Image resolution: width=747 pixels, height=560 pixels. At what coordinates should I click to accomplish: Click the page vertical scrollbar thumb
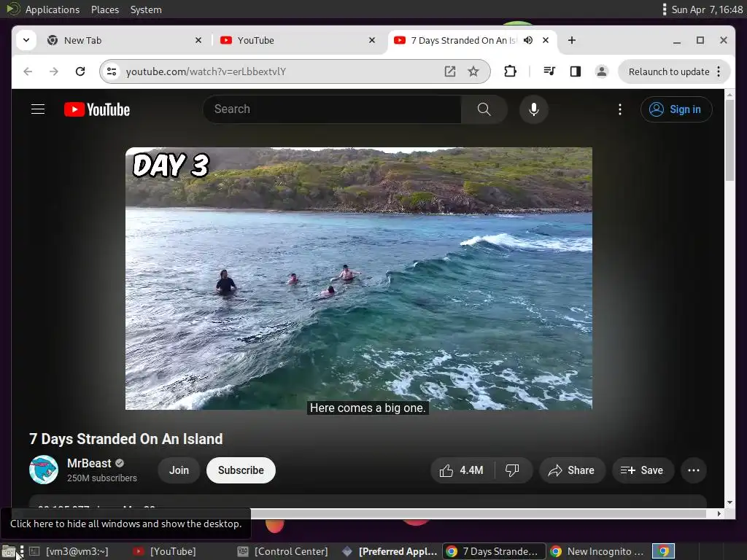click(729, 140)
